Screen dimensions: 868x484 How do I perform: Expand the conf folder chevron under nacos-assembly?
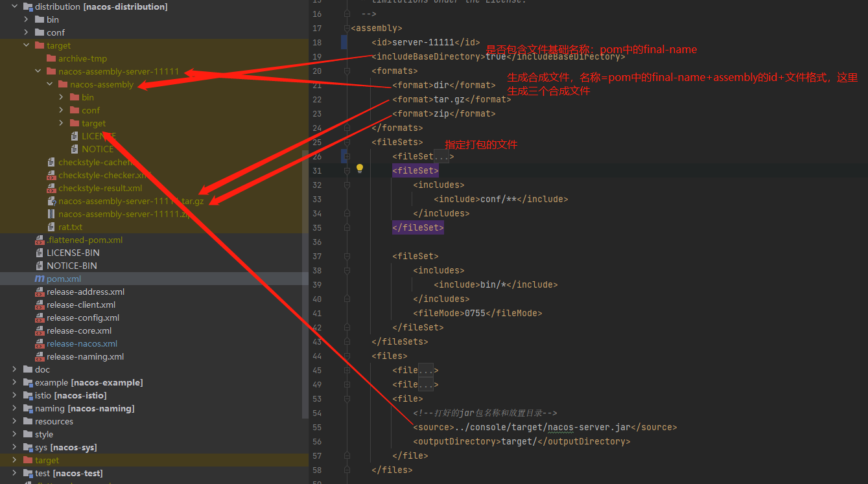tap(61, 110)
